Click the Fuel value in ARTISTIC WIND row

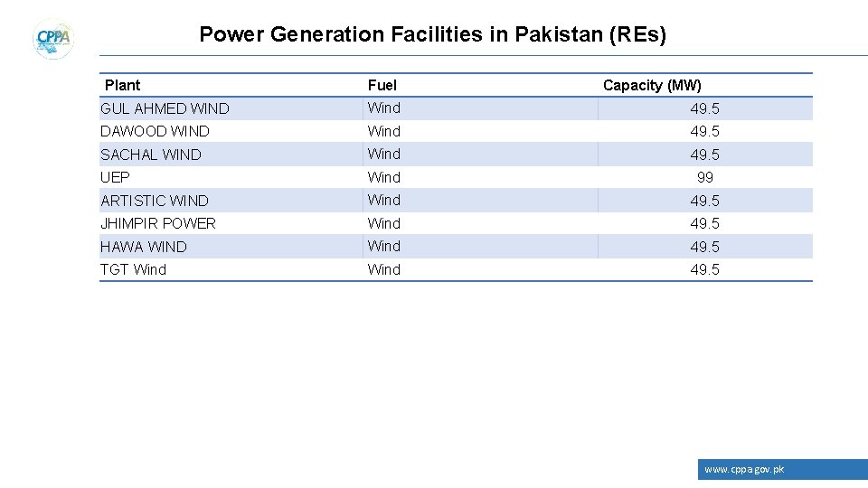coord(383,200)
